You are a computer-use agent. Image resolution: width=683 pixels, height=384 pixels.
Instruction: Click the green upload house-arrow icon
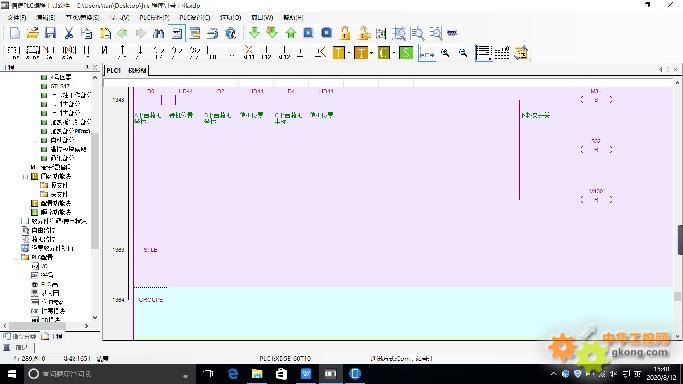click(x=291, y=33)
